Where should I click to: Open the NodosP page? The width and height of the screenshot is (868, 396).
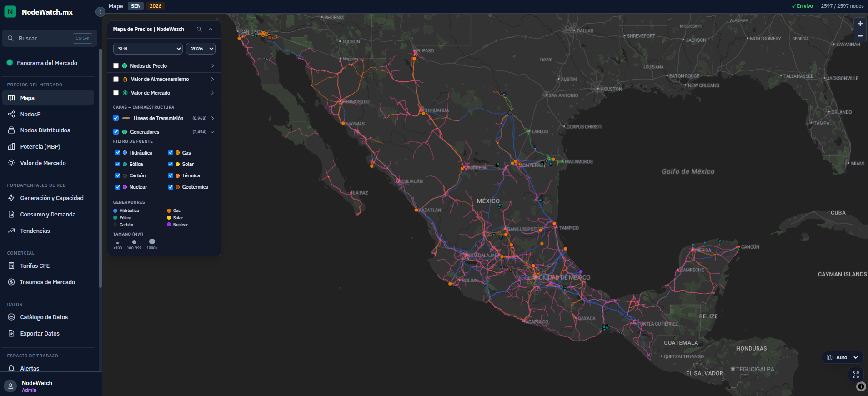tap(48, 114)
